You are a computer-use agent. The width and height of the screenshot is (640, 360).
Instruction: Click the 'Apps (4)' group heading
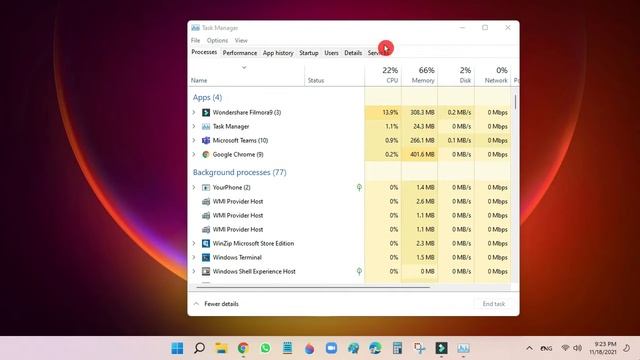click(207, 98)
